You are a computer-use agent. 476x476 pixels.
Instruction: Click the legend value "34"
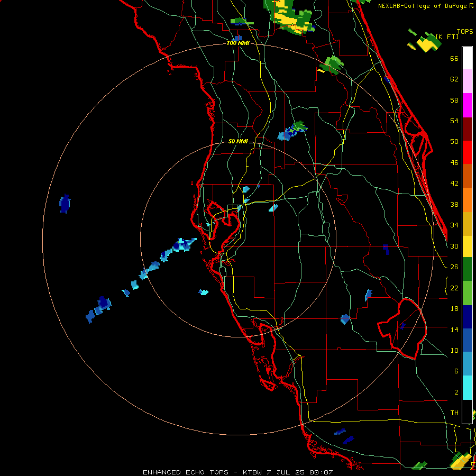coord(454,225)
